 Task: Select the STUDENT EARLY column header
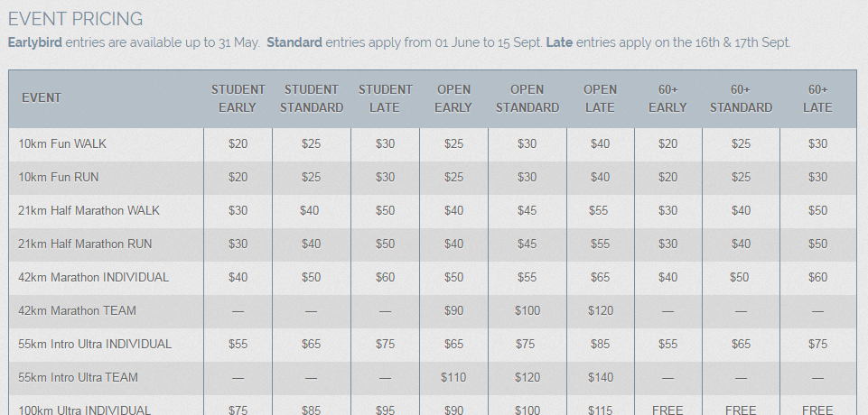238,98
